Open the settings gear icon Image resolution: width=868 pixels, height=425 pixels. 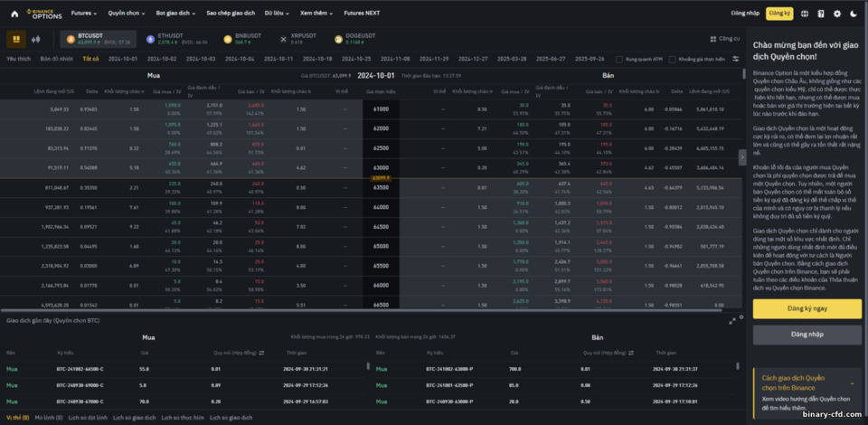837,14
